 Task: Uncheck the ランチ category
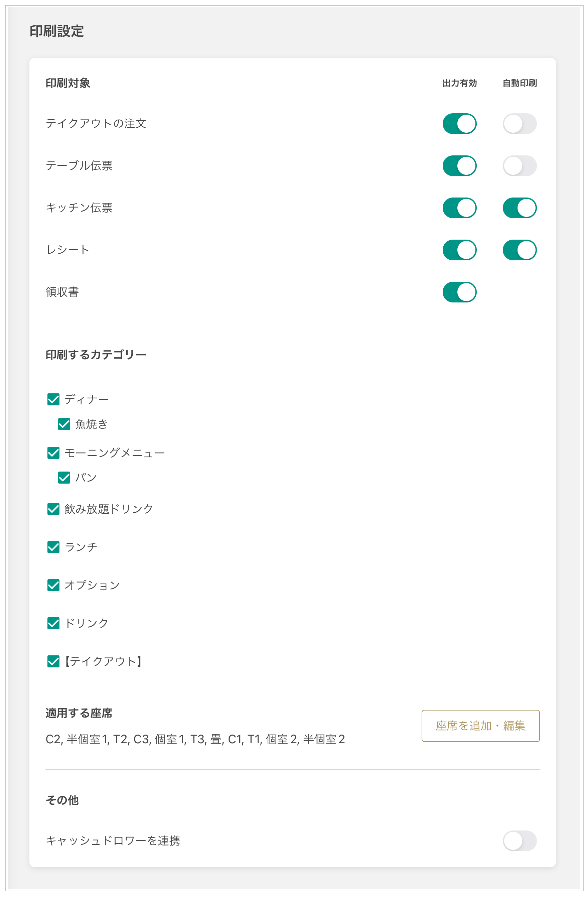tap(53, 547)
